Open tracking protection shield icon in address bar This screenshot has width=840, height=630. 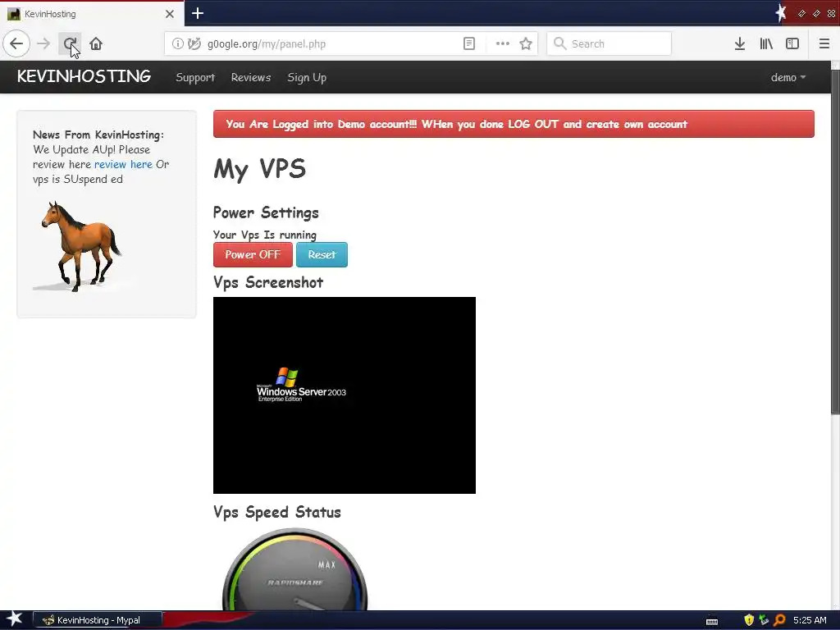194,44
